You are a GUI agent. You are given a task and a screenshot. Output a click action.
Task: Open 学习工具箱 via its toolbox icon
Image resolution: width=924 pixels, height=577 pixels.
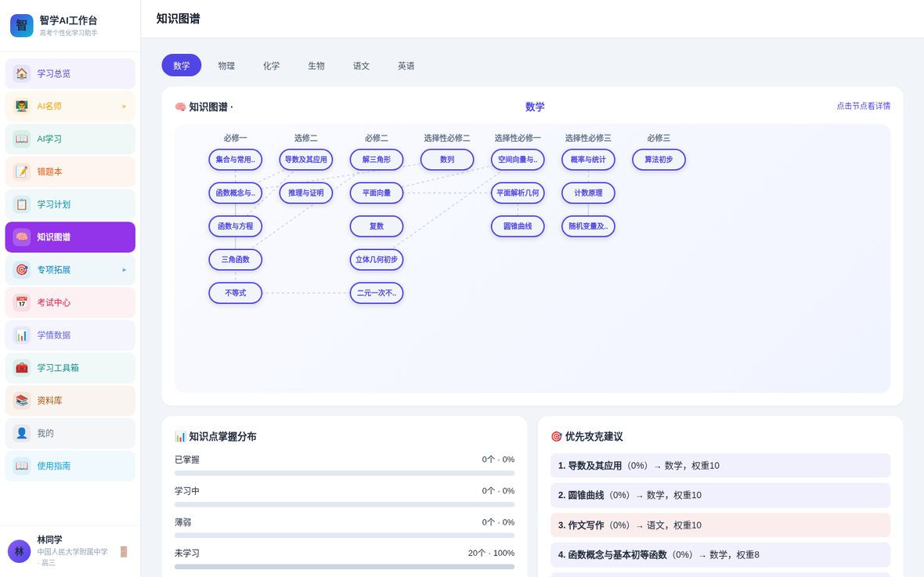(22, 368)
